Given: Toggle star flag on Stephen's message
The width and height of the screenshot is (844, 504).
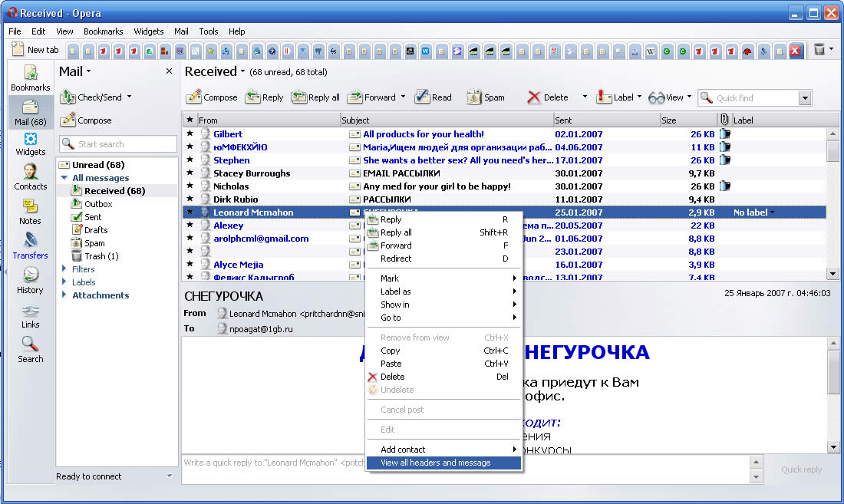Looking at the screenshot, I should (190, 160).
